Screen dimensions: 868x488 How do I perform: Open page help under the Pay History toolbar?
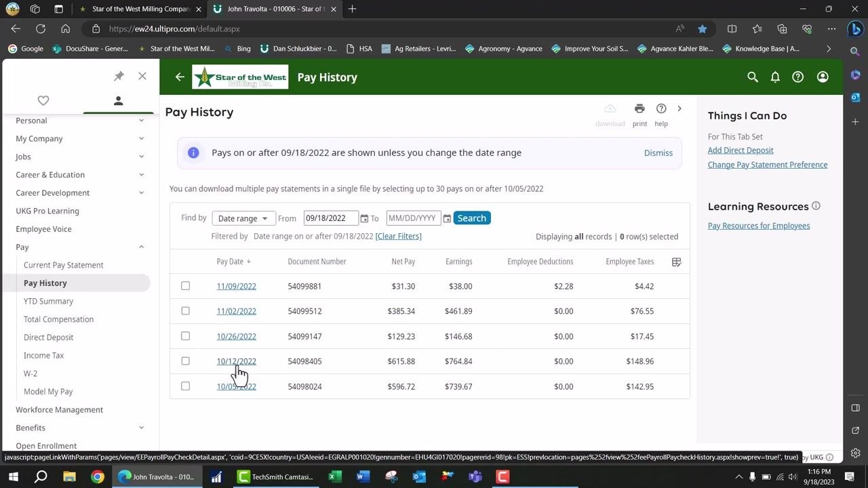tap(661, 115)
